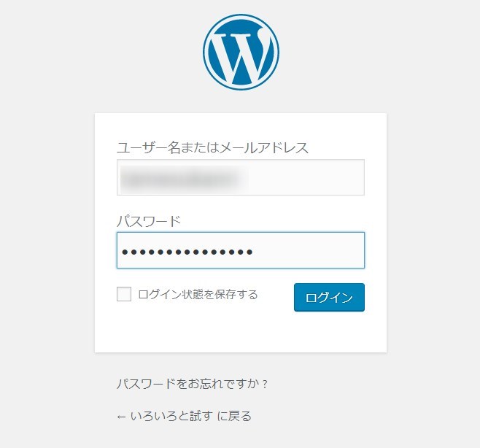
Task: Open the パスワードをお忘れですか？ link
Action: pos(193,383)
